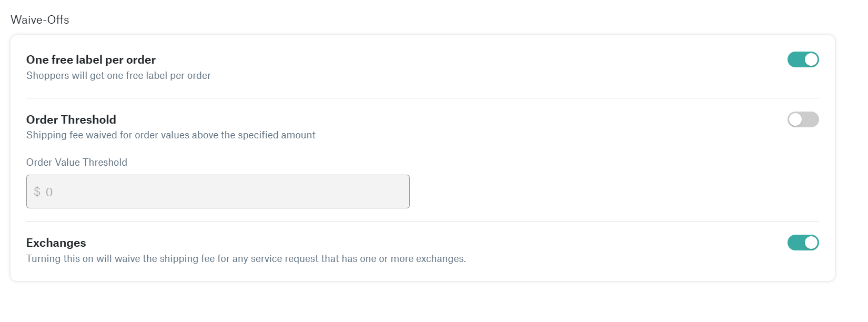The image size is (868, 322).
Task: Turn off the Exchanges toggle
Action: pos(803,243)
